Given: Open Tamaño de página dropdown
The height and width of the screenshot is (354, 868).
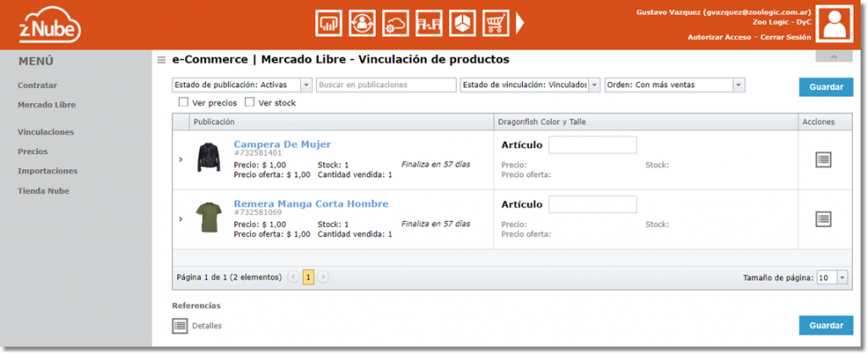Looking at the screenshot, I should pos(842,278).
